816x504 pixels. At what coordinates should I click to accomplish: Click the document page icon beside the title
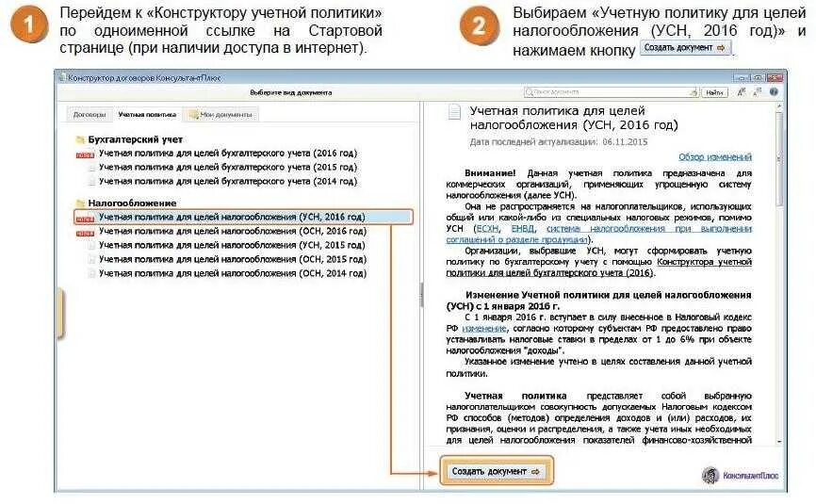point(455,112)
